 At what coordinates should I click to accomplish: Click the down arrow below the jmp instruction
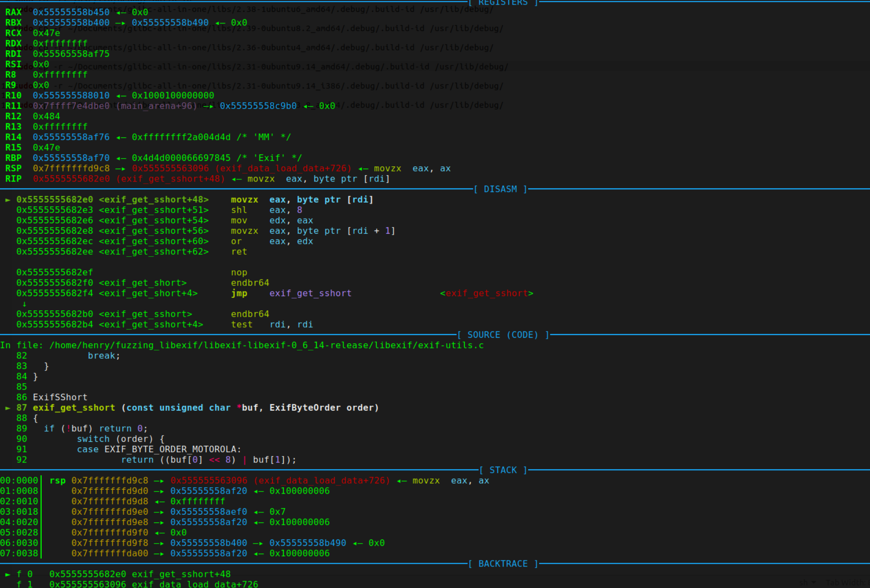(24, 304)
